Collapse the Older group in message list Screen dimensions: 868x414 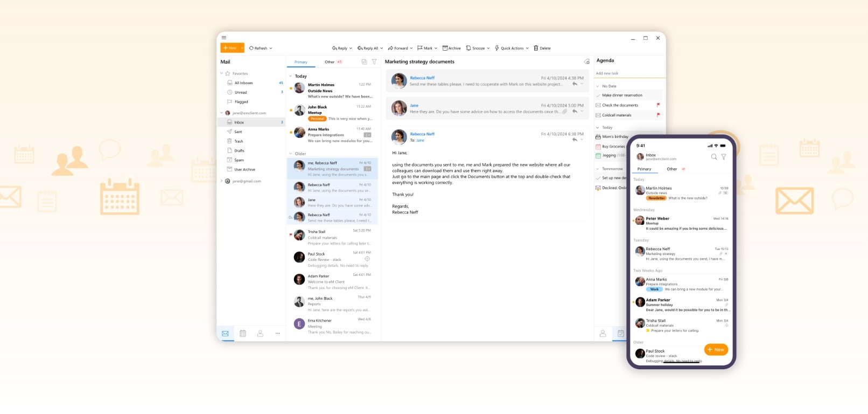point(291,154)
